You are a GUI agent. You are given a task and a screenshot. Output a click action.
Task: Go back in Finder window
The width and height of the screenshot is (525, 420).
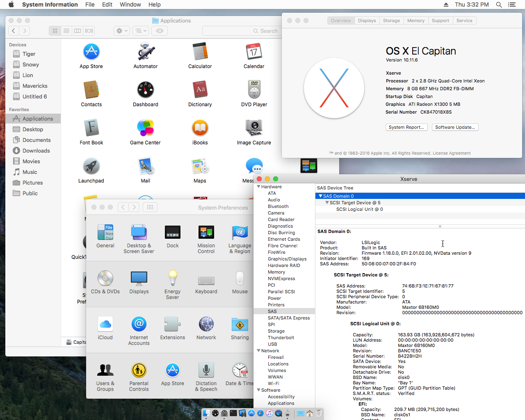click(x=14, y=31)
